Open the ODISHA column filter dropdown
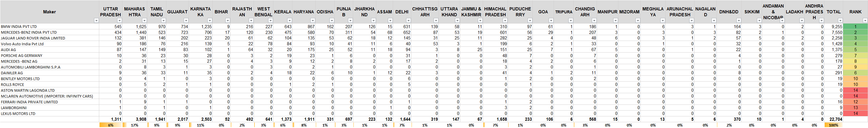The height and width of the screenshot is (128, 868). [x=332, y=21]
